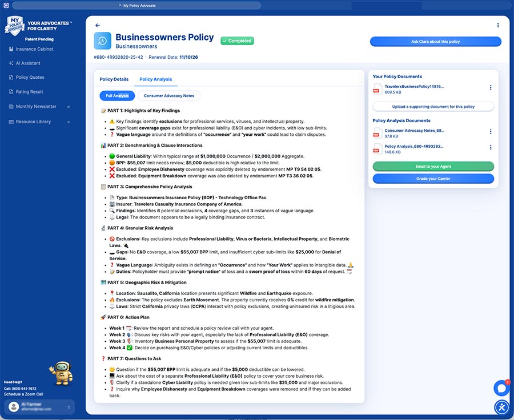
Task: Open the kebab menu for TravelersBusinessPolicy document
Action: point(490,87)
